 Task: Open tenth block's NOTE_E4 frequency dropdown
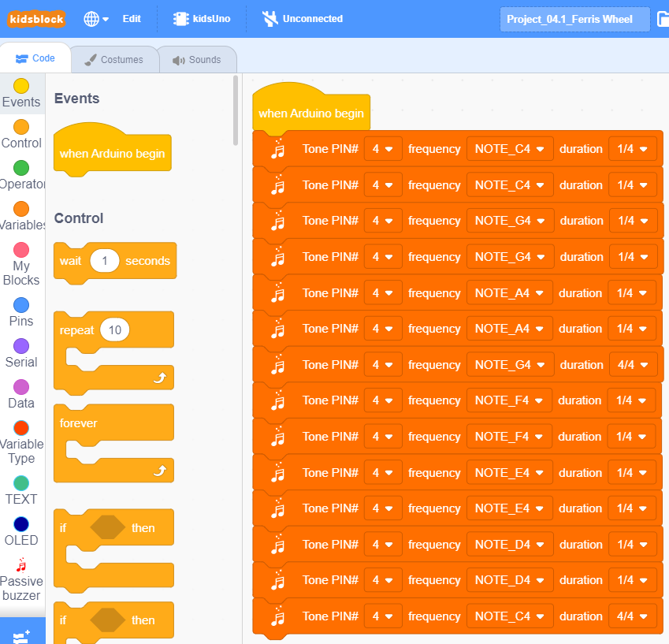pos(509,473)
